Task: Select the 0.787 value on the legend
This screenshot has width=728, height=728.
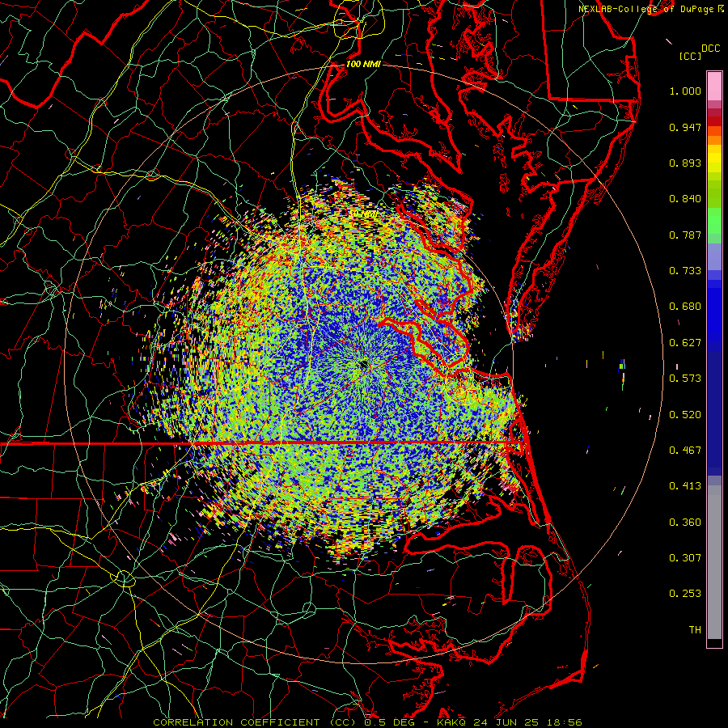Action: click(x=685, y=235)
